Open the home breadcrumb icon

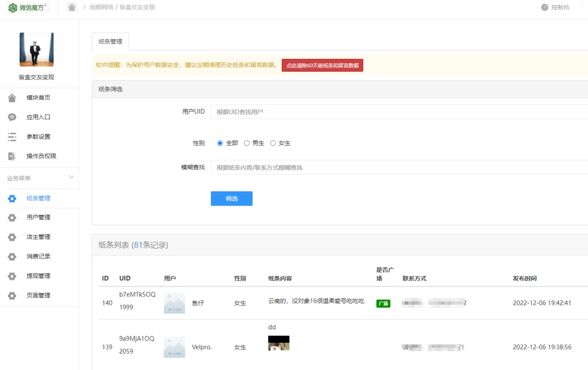coord(72,7)
